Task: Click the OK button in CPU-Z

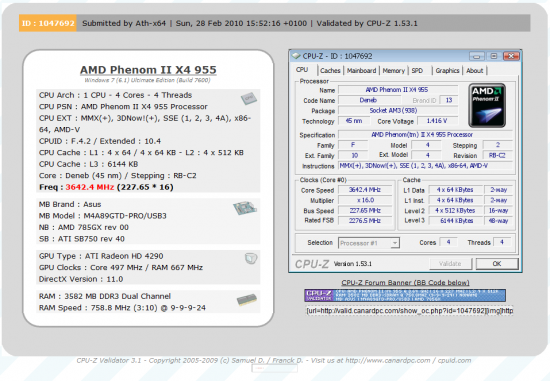Action: [497, 263]
